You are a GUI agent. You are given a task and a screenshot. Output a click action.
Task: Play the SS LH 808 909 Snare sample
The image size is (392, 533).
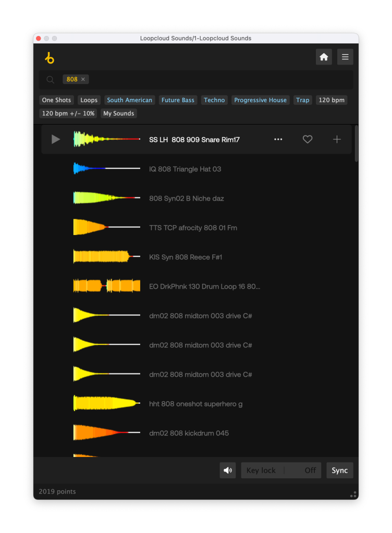click(56, 140)
